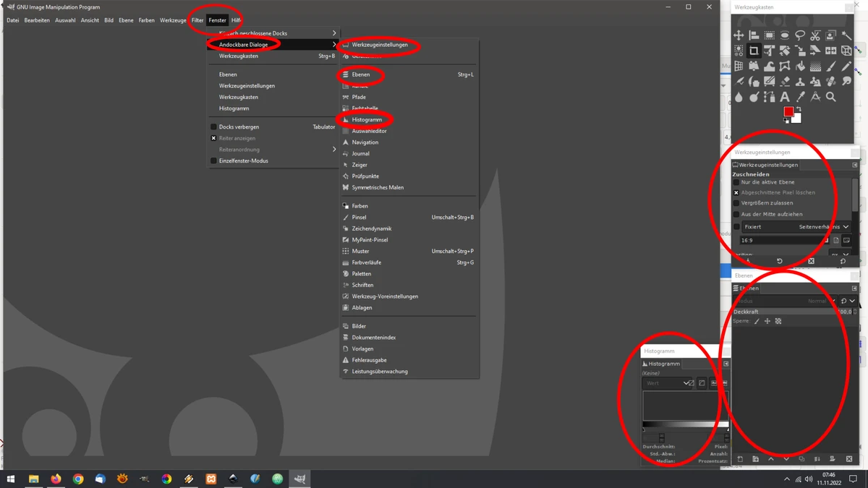Enable Aus der Mitte aufziehen checkbox
Screen dimensions: 868x488
tap(736, 214)
